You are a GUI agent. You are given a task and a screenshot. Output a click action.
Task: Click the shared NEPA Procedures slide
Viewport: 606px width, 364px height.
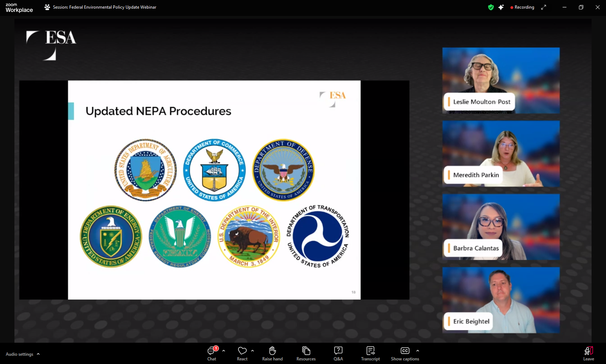click(x=214, y=190)
